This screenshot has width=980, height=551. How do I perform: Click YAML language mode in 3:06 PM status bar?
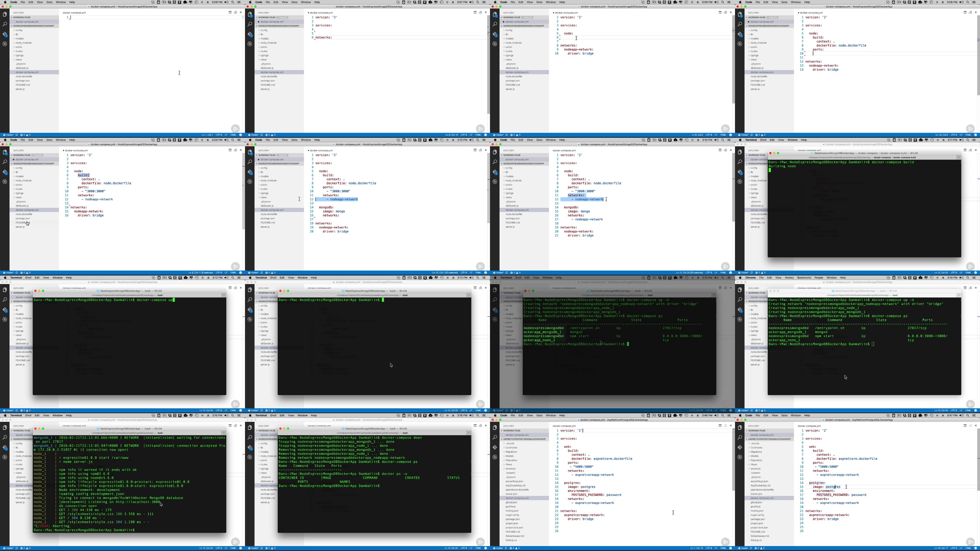pos(233,135)
